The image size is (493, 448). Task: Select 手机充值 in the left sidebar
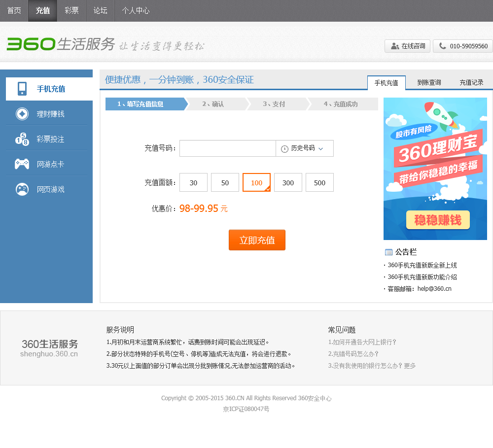pos(49,89)
